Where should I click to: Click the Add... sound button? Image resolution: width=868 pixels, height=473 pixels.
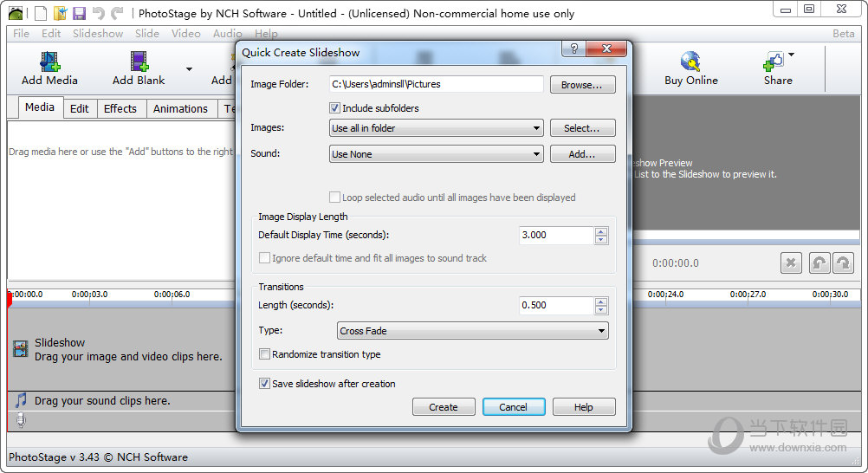(x=582, y=154)
